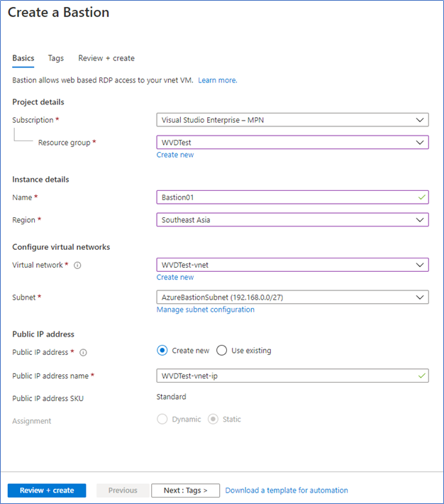Click Manage subnet configuration link

[x=205, y=309]
